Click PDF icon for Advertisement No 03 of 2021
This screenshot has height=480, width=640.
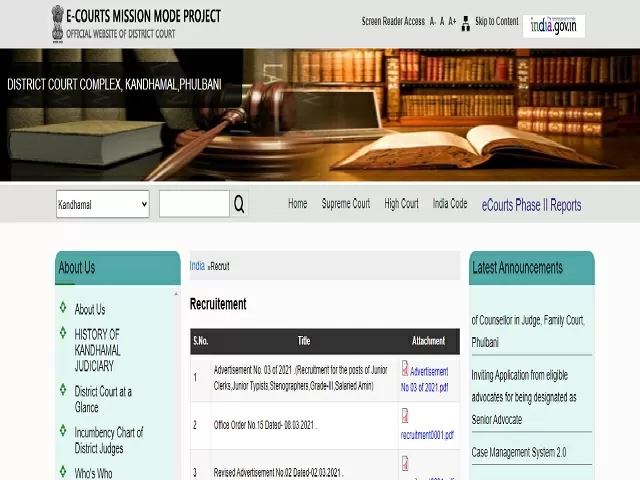[x=405, y=368]
